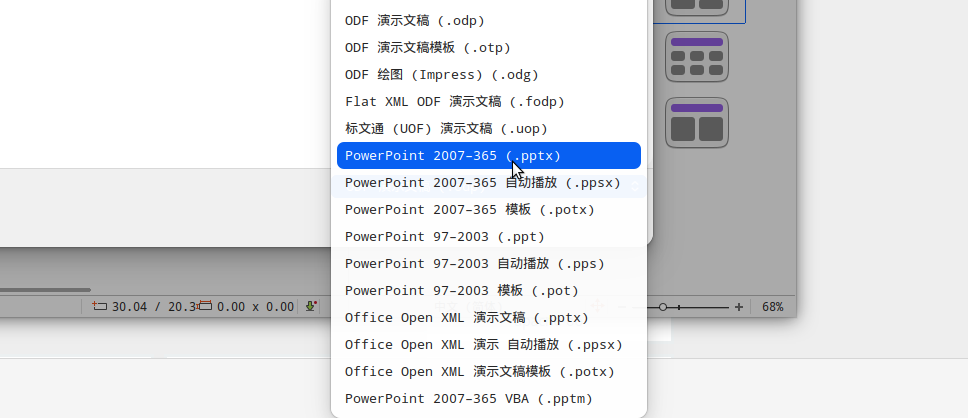Viewport: 968px width, 418px height.
Task: Apply the title with two content boxes layout
Action: pyautogui.click(x=697, y=122)
